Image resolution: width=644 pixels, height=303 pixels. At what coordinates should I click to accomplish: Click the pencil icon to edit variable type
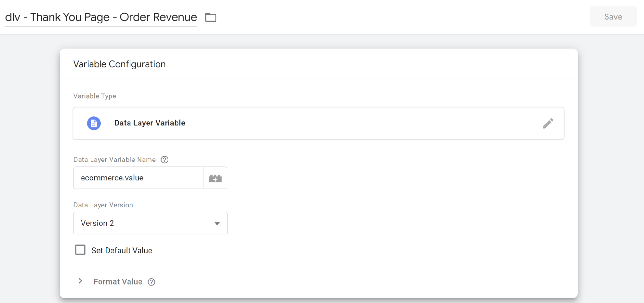pos(548,123)
